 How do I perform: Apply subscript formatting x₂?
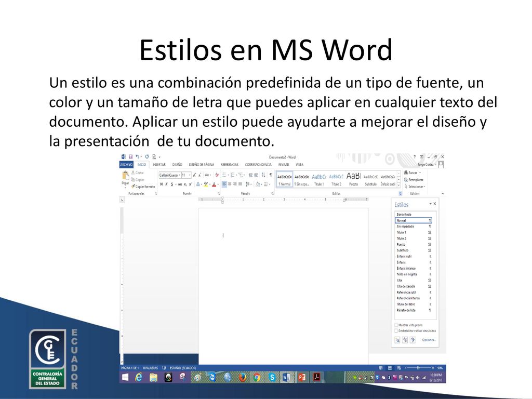tap(185, 184)
